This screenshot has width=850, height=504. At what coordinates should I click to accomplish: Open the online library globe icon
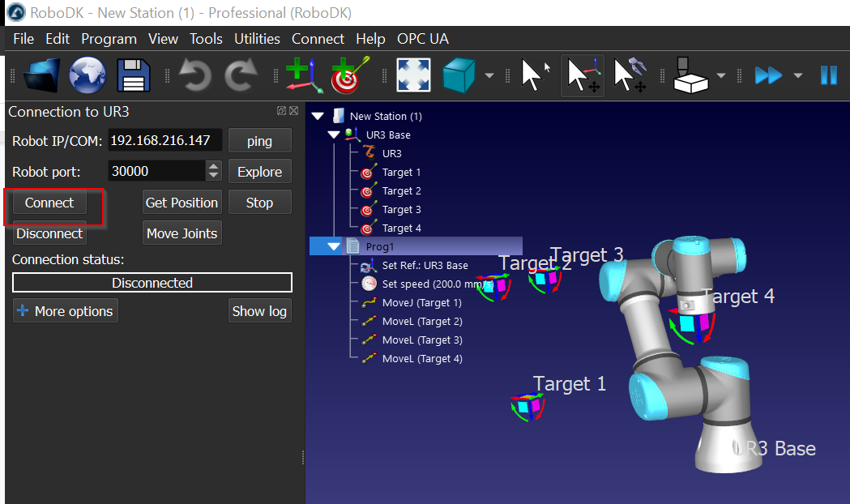click(x=88, y=75)
